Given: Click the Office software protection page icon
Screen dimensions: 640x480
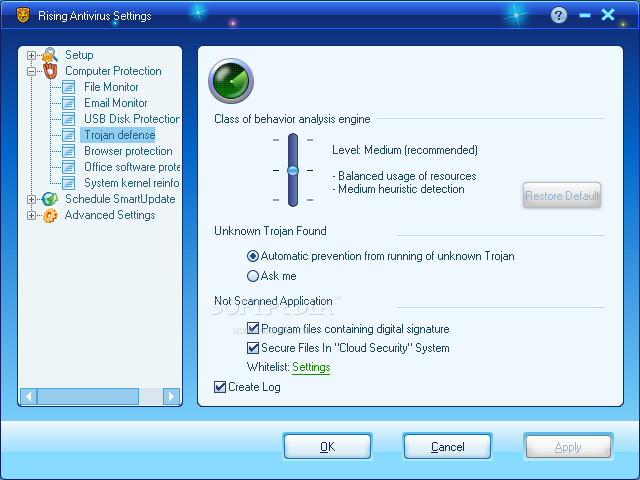Looking at the screenshot, I should (x=69, y=167).
